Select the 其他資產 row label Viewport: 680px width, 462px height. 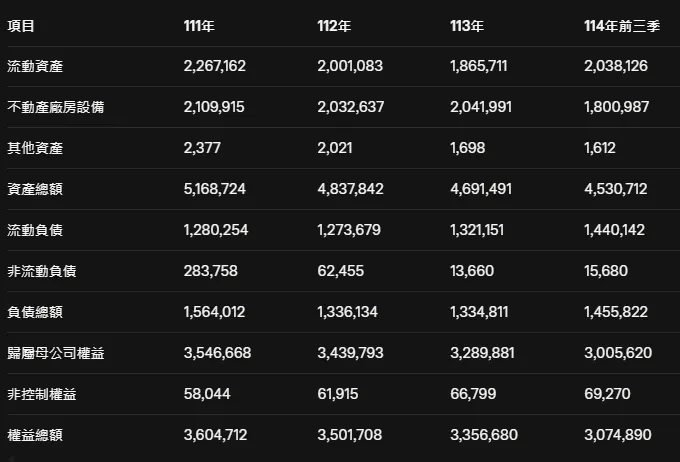[35, 148]
